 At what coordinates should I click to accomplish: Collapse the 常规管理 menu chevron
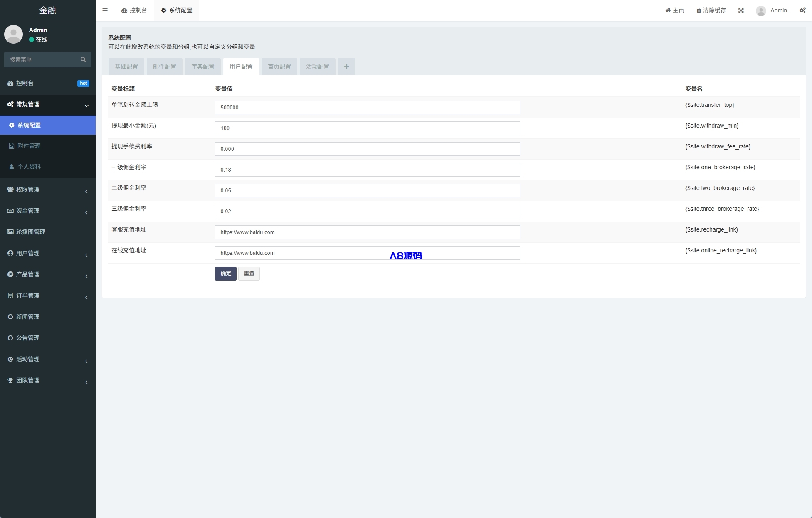coord(86,106)
